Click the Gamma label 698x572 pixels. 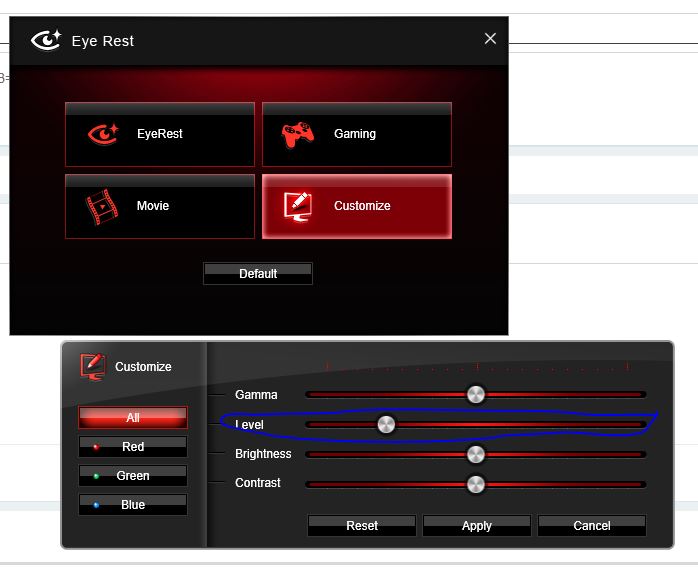pos(256,395)
